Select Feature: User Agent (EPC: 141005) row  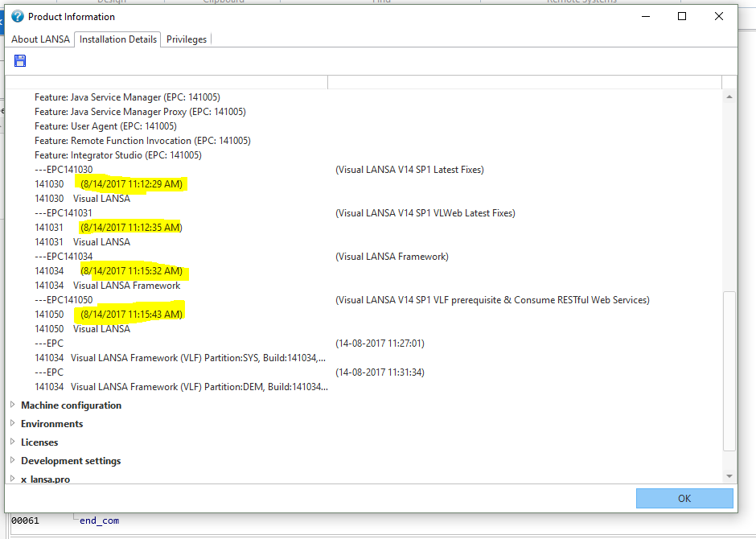click(x=105, y=126)
